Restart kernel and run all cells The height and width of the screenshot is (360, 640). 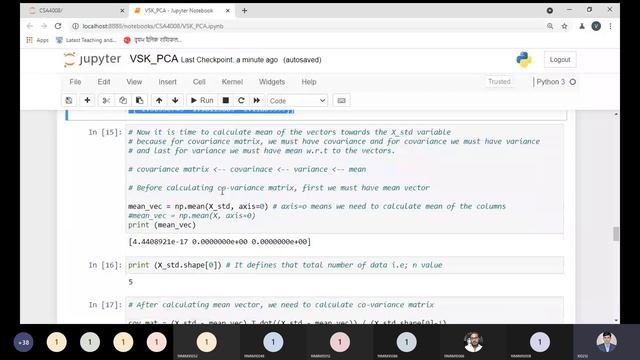coord(257,100)
